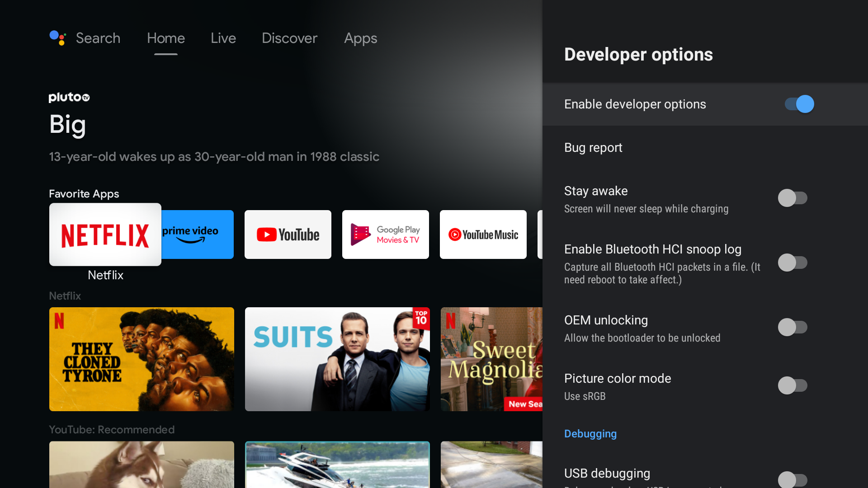Click the Google Assistant search icon
868x488 pixels.
coord(58,38)
